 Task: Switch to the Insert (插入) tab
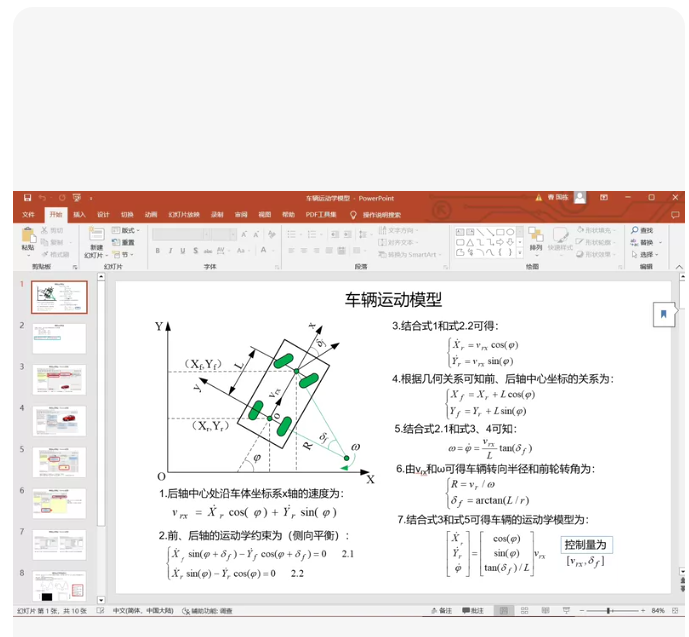(79, 214)
